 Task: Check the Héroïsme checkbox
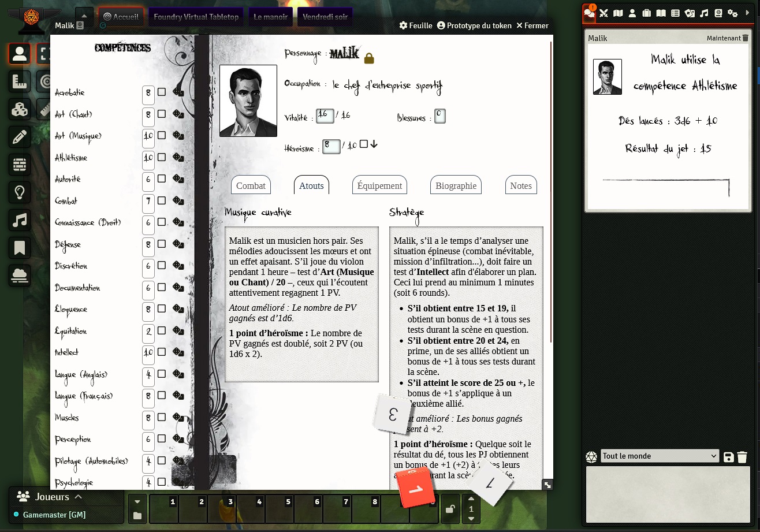tap(363, 144)
